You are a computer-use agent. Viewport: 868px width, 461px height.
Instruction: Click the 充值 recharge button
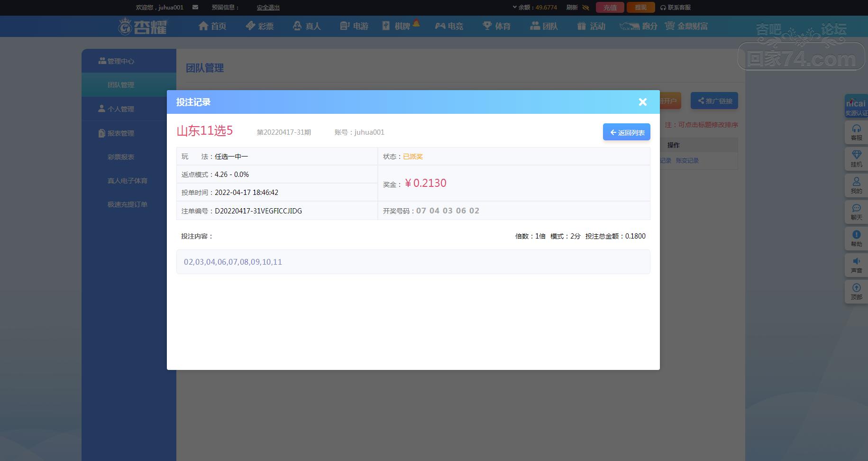(x=610, y=8)
